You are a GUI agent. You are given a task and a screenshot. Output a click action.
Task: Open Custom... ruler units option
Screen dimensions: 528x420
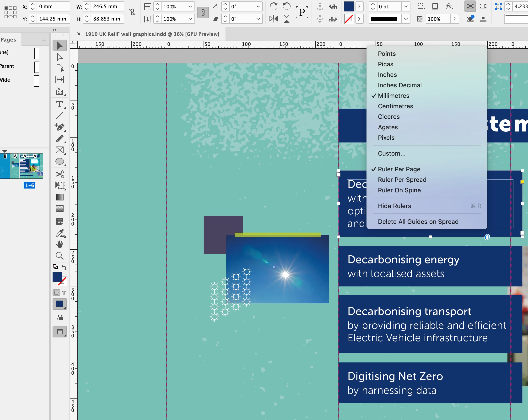[x=392, y=153]
